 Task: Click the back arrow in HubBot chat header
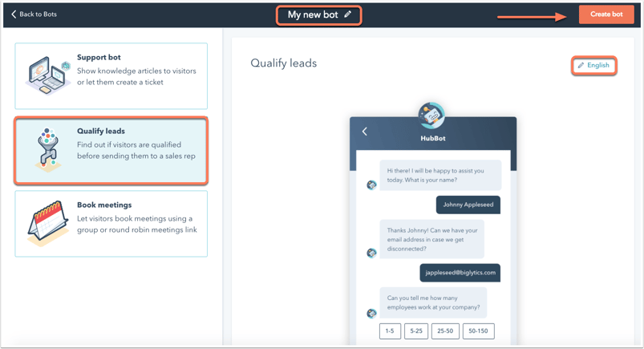pyautogui.click(x=365, y=132)
